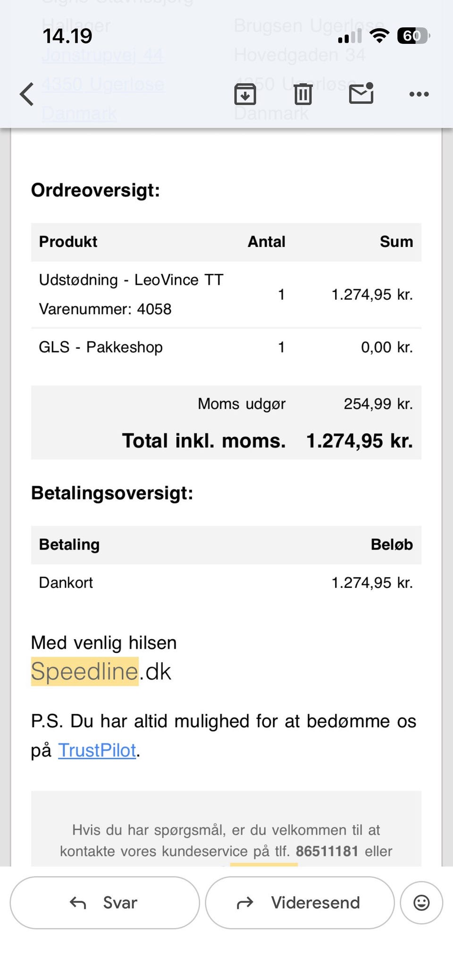Image resolution: width=453 pixels, height=980 pixels.
Task: Tap the Total inkl. moms amount
Action: pyautogui.click(x=359, y=441)
